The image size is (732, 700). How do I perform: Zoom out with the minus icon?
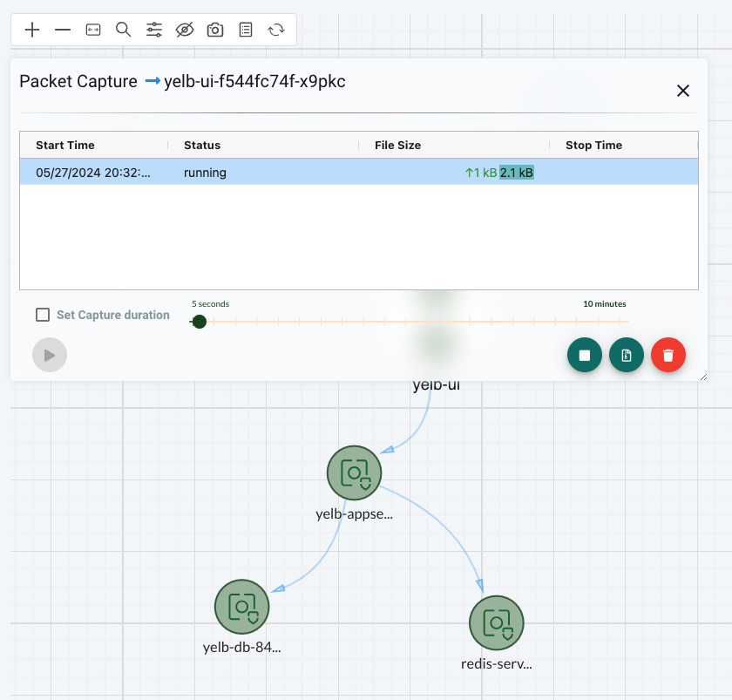63,30
